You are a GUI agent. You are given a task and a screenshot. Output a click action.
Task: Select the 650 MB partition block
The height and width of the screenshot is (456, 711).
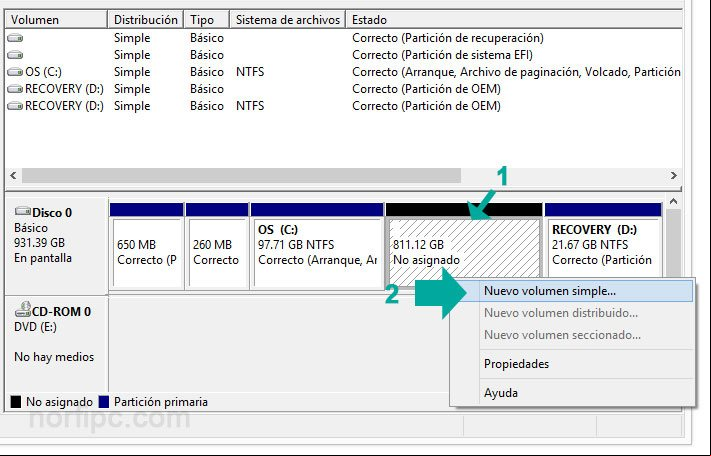pos(146,245)
